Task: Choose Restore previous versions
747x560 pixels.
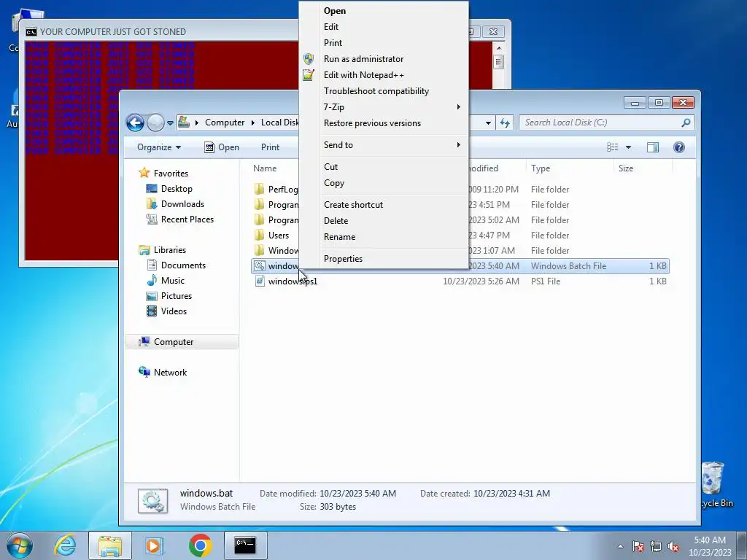Action: (x=373, y=122)
